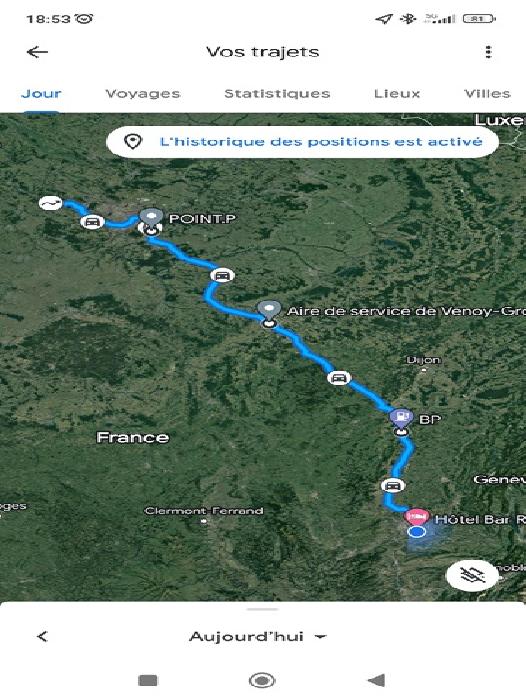This screenshot has width=526, height=700.
Task: Select the wavy-line start marker
Action: click(50, 203)
